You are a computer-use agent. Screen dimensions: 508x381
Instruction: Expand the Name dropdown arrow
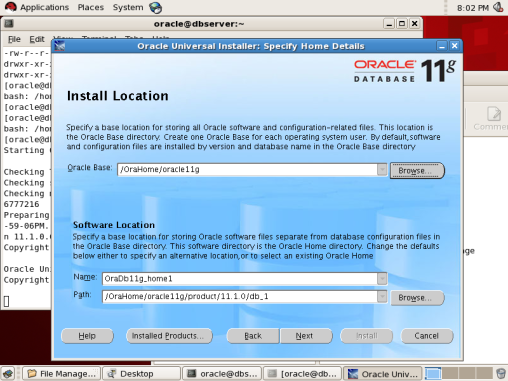382,279
